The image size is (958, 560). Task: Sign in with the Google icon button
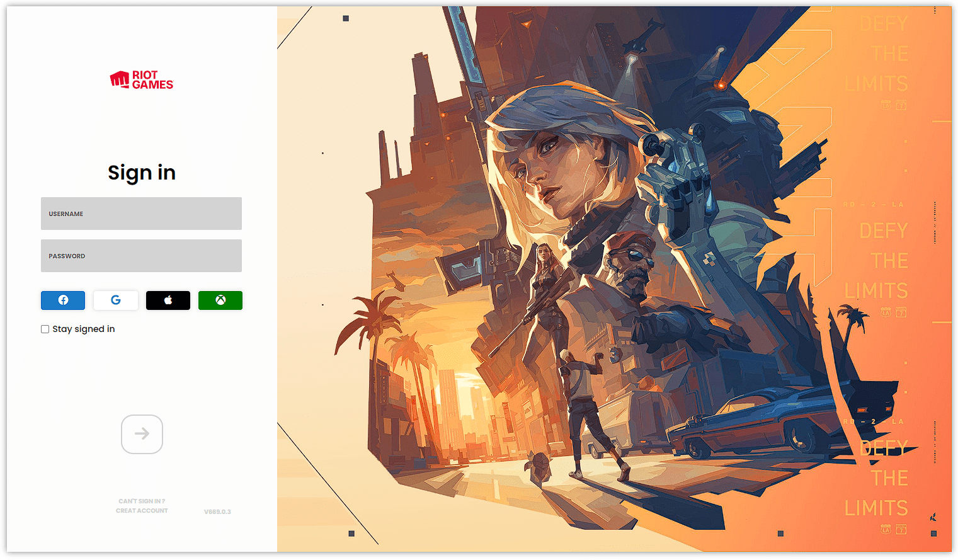(116, 300)
